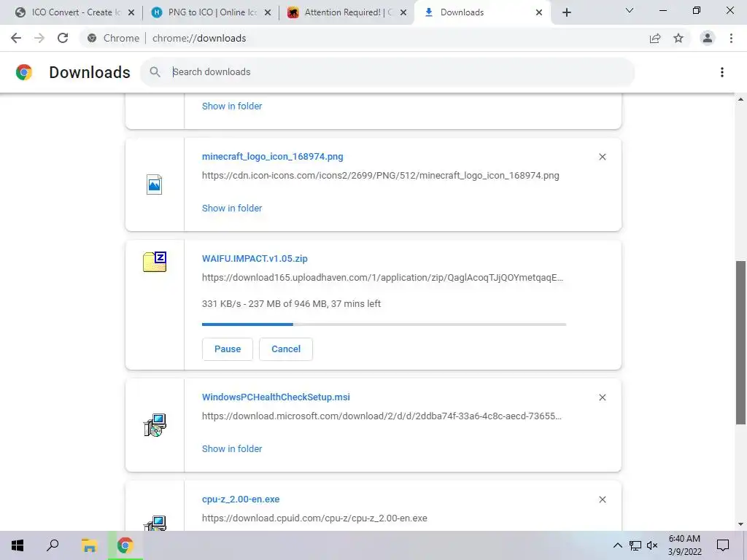Open Windows taskbar search
Viewport: 747px width, 560px height.
[53, 545]
